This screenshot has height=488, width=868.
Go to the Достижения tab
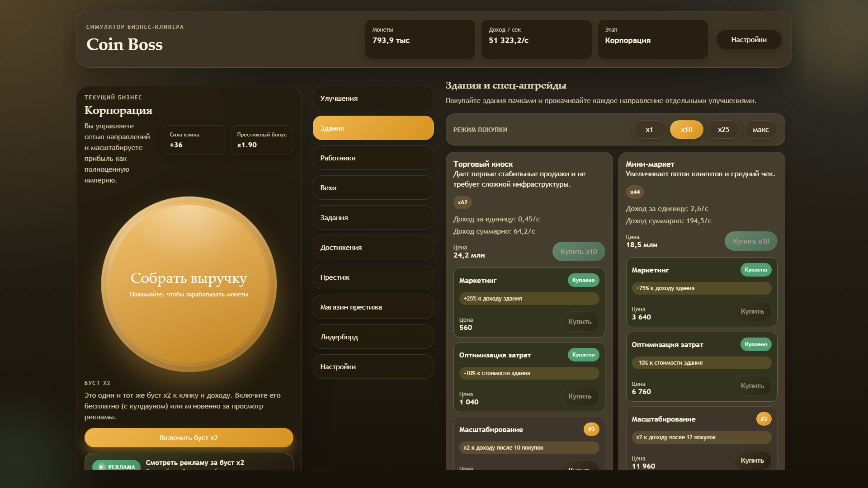click(373, 247)
